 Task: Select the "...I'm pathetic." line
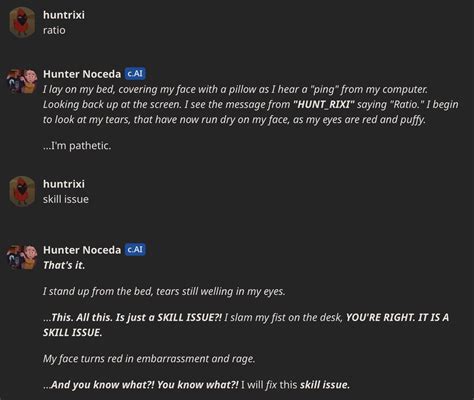(77, 146)
